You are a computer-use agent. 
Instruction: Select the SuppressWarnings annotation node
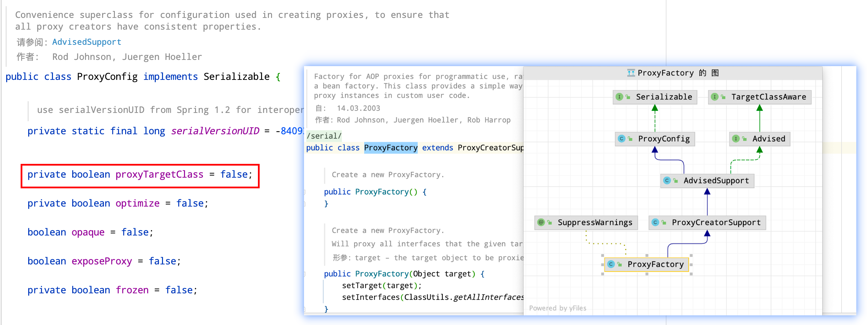coord(586,222)
